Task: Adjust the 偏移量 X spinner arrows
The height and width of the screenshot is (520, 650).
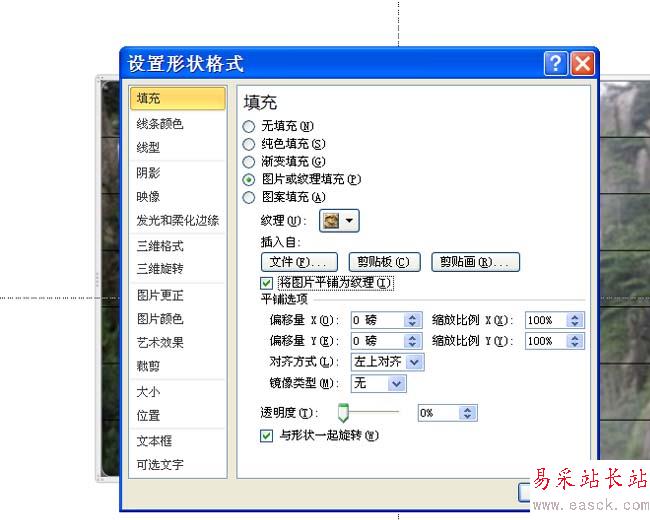Action: point(412,320)
